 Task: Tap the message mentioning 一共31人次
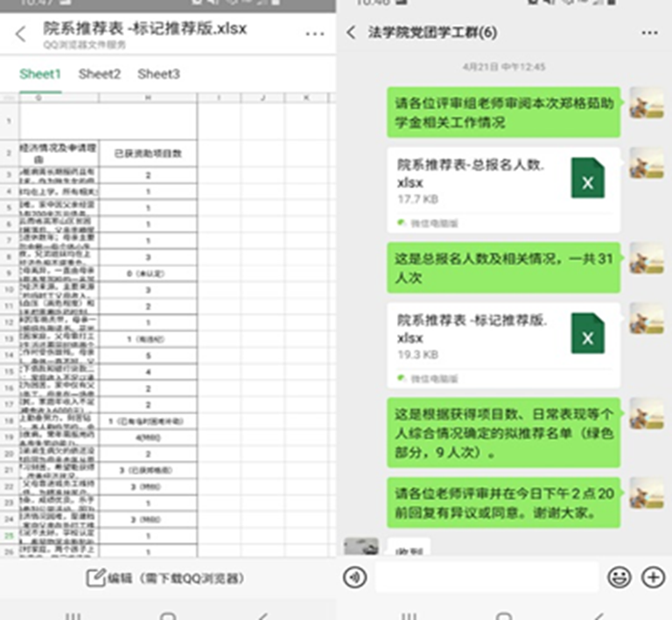pyautogui.click(x=503, y=267)
